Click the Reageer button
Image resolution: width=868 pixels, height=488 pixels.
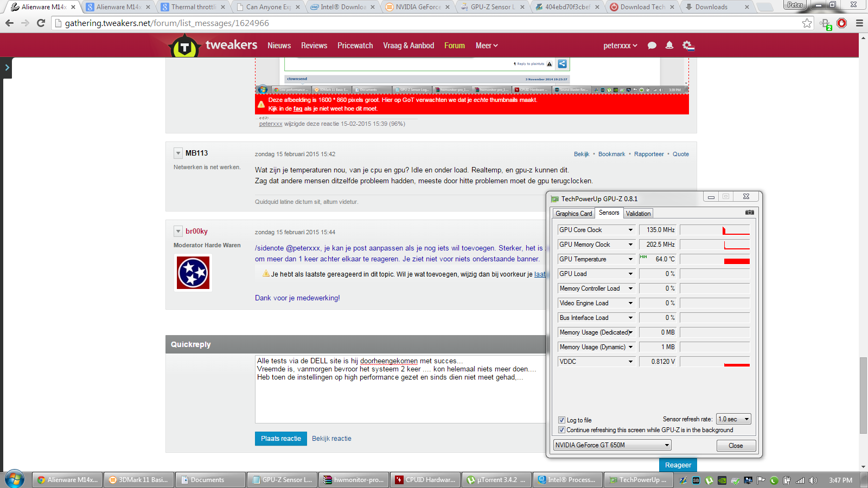tap(678, 465)
